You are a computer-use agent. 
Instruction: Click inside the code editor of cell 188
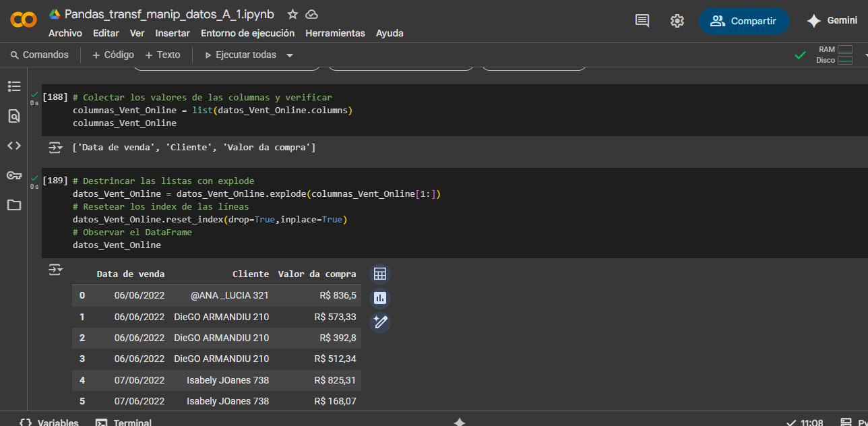click(454, 111)
